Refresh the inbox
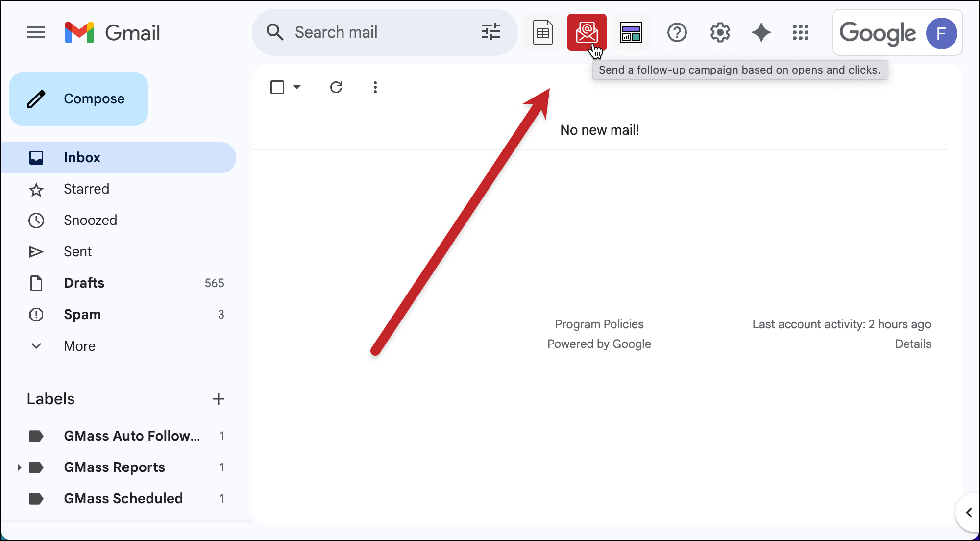This screenshot has height=541, width=980. 336,87
